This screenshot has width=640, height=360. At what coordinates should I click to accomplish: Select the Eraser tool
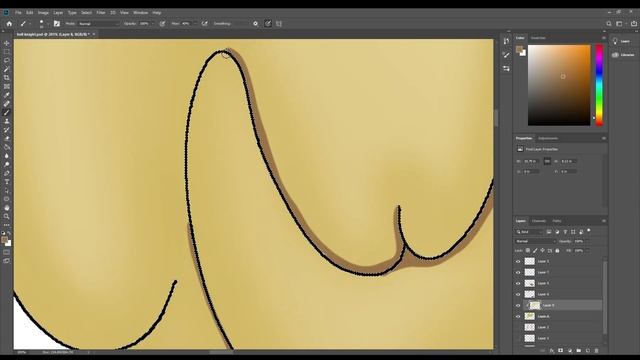7,139
